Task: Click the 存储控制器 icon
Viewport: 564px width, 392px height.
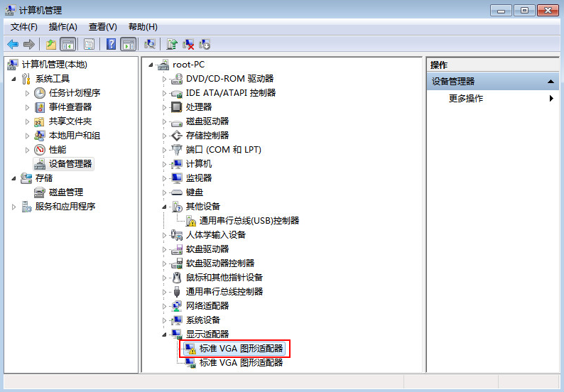Action: [177, 136]
